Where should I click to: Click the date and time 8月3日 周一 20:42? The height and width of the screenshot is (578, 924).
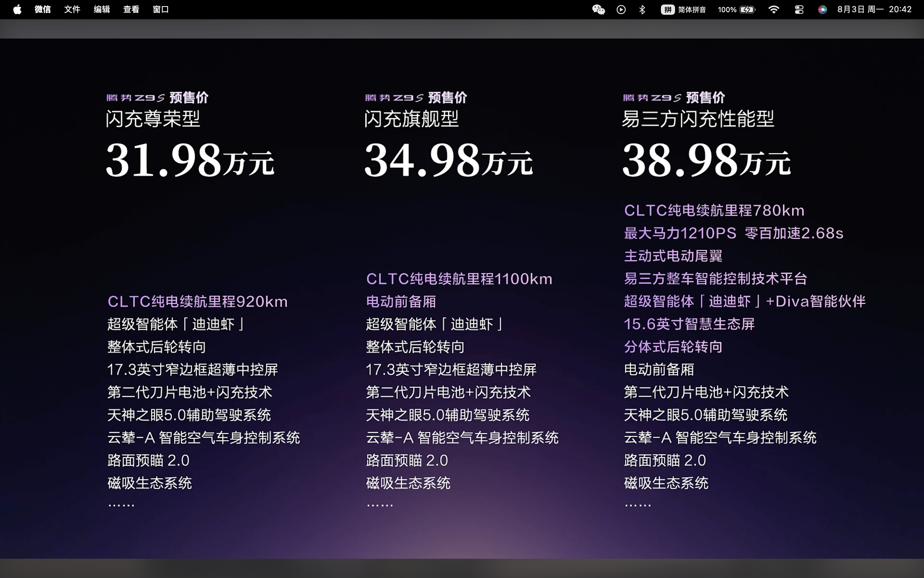click(x=874, y=10)
